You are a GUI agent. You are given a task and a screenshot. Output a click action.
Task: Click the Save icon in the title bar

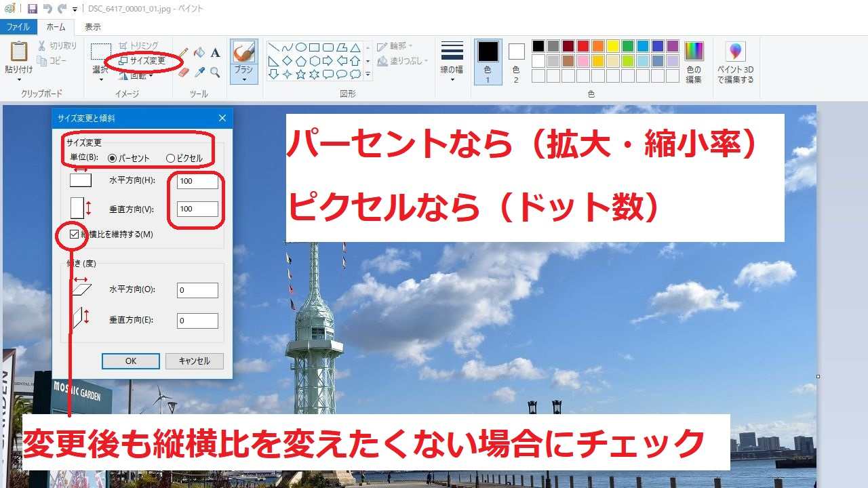32,9
